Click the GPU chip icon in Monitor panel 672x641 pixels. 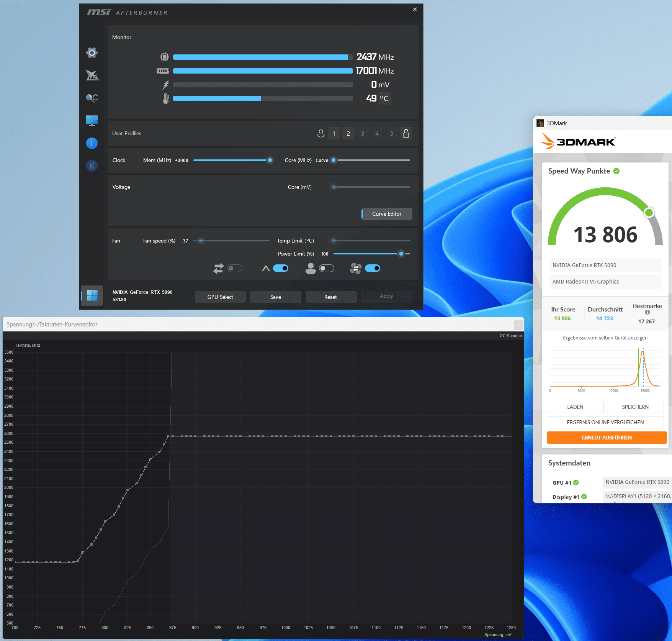point(165,57)
